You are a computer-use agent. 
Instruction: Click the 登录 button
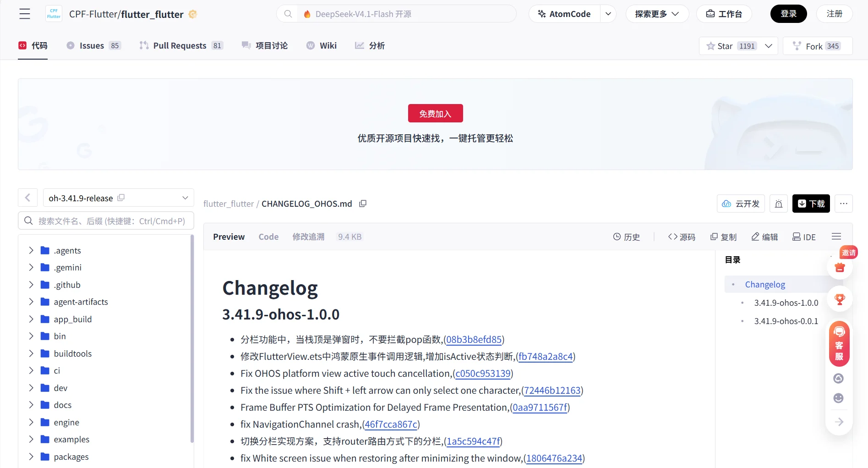pos(788,14)
